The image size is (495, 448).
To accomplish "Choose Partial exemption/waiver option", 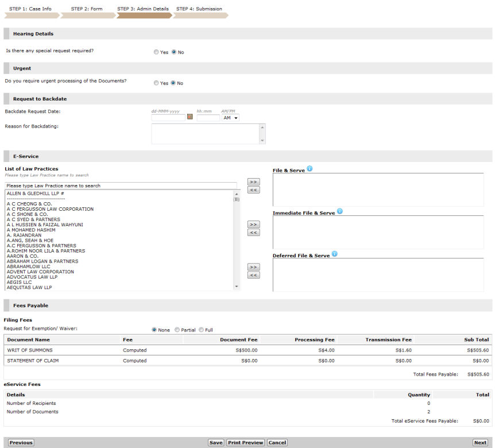I will pos(177,330).
